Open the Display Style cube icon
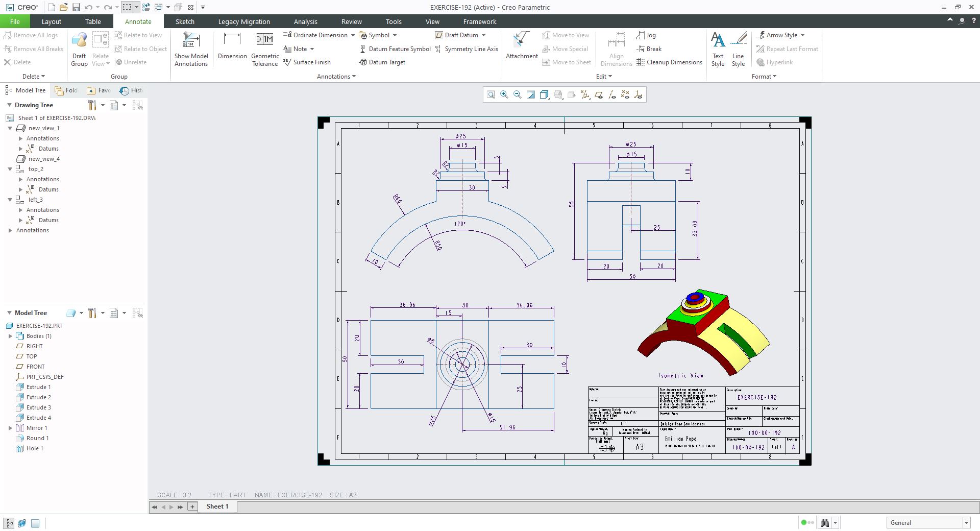Viewport: 980px width, 531px height. 544,94
